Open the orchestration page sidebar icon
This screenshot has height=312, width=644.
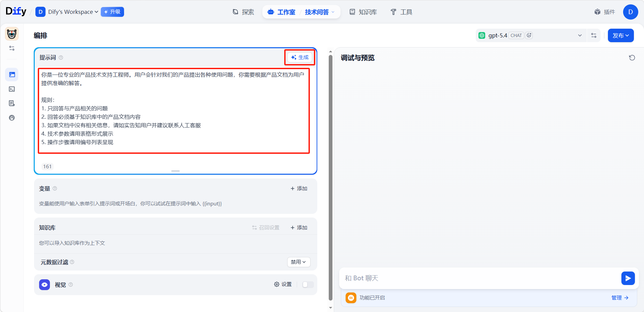12,75
